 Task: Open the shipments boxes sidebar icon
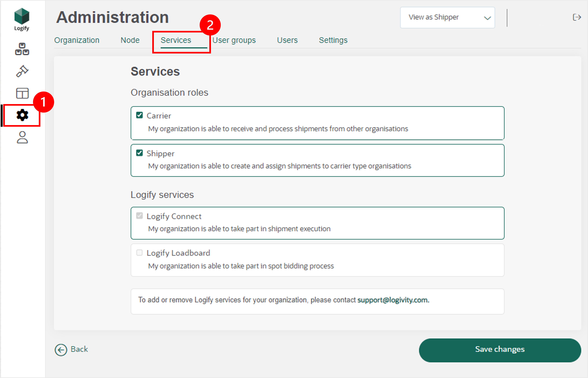pos(22,49)
